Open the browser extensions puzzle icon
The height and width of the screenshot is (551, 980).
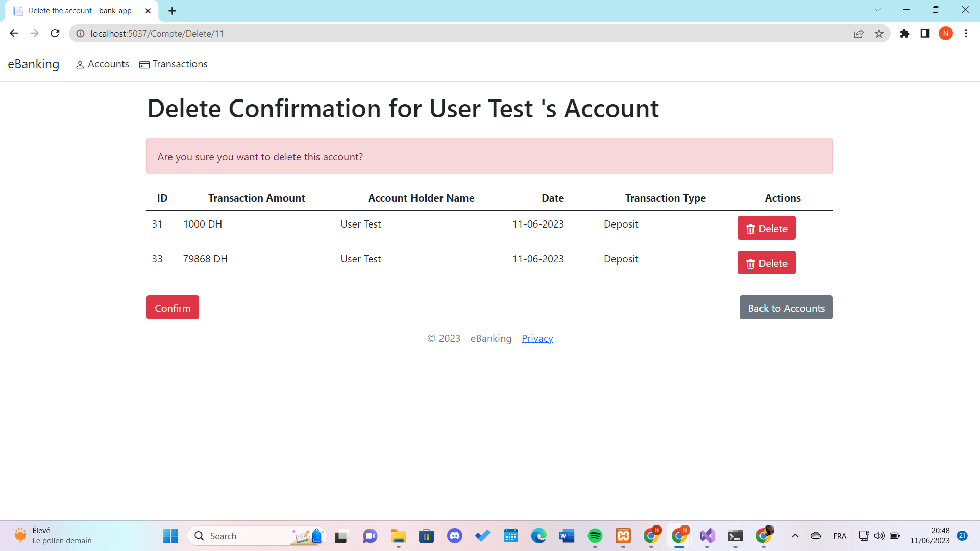pos(904,34)
